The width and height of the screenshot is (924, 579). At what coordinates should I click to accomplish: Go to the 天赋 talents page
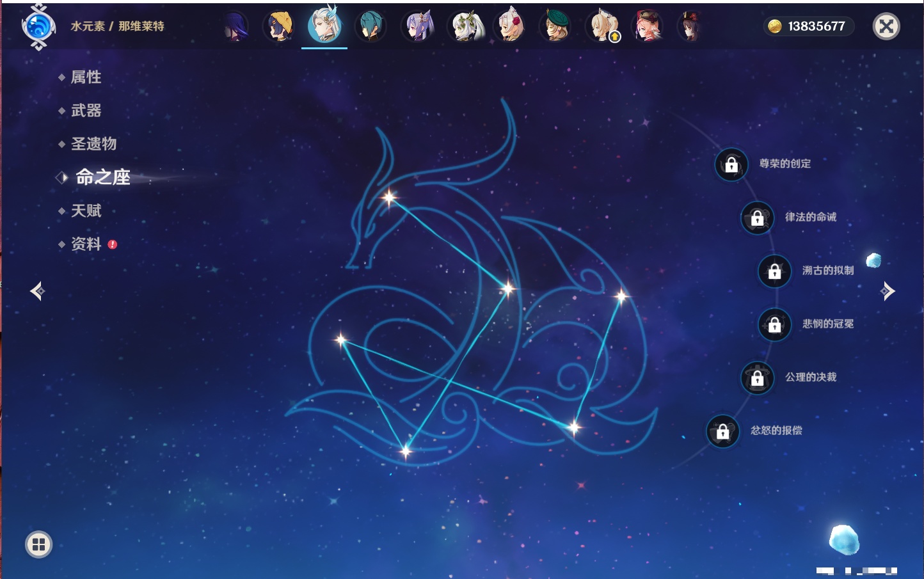(x=86, y=210)
